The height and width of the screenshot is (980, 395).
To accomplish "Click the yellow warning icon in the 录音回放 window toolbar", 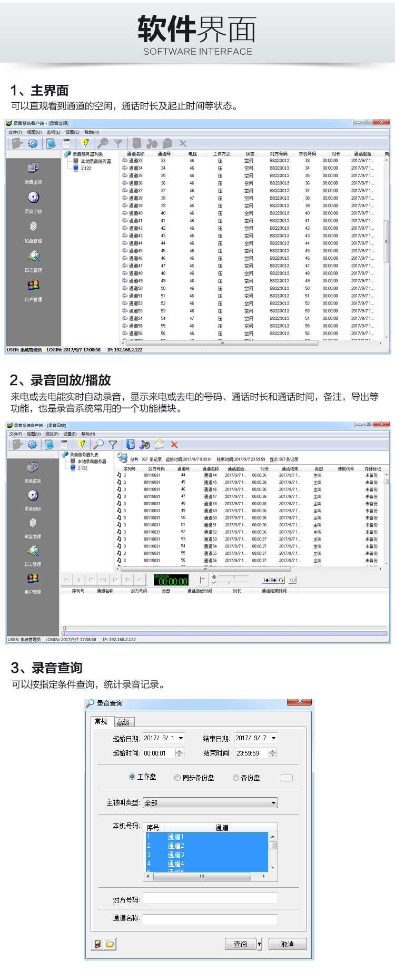I will [x=81, y=444].
